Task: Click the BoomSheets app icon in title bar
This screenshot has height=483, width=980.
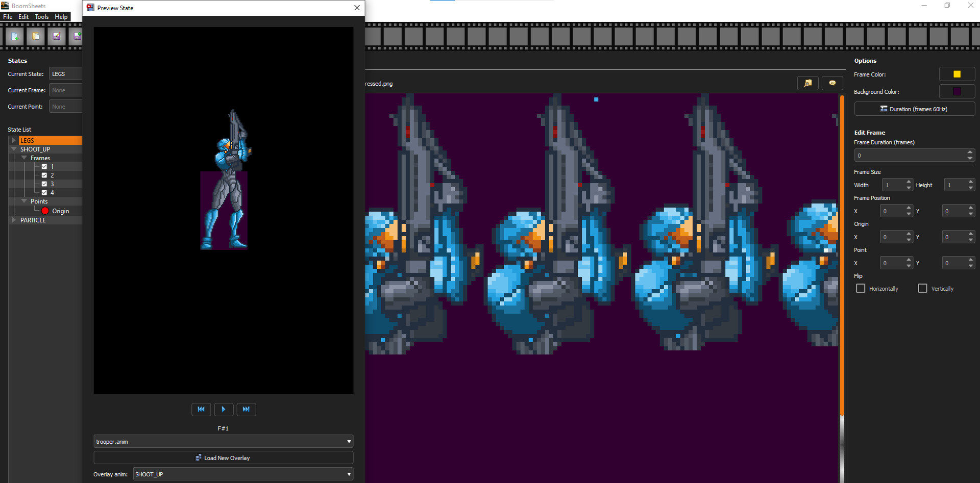Action: (5, 6)
